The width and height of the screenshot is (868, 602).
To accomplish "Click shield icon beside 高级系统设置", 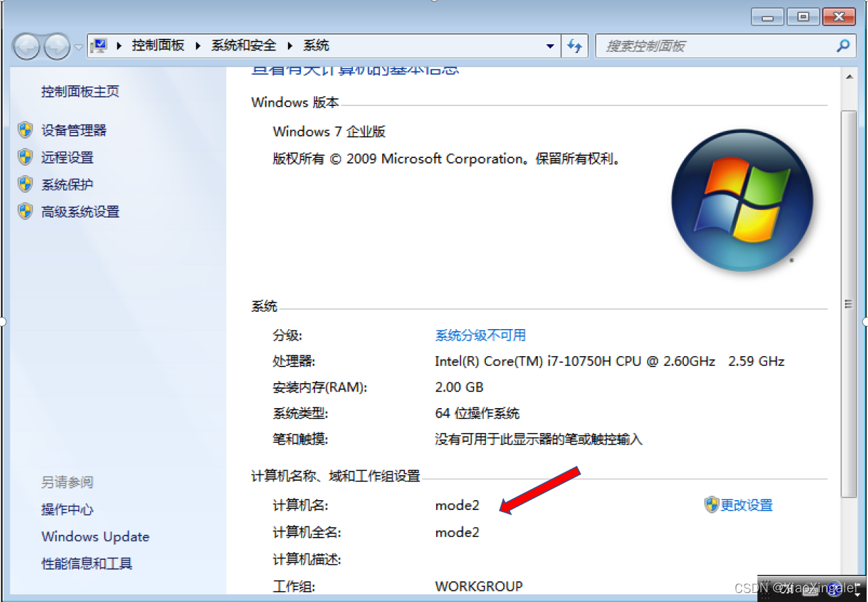I will pyautogui.click(x=26, y=211).
